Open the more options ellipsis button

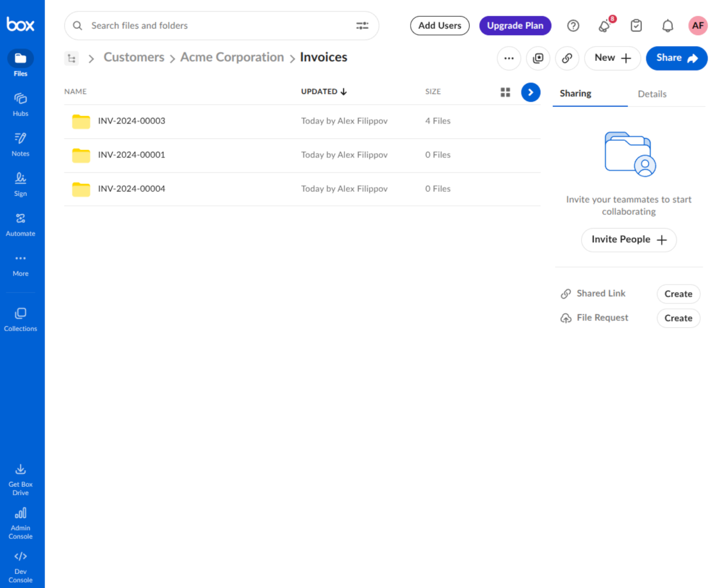[509, 58]
